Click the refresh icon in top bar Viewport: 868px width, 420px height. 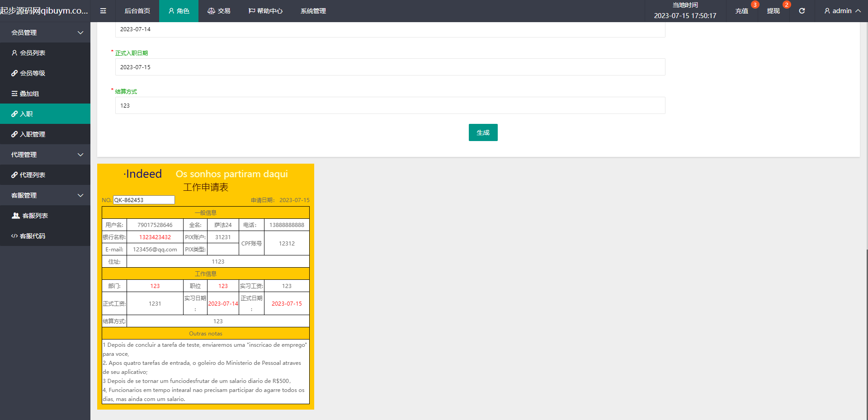(x=802, y=11)
